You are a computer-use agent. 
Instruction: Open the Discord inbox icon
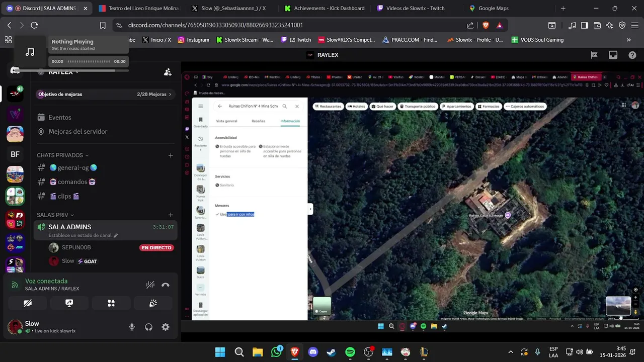click(613, 55)
